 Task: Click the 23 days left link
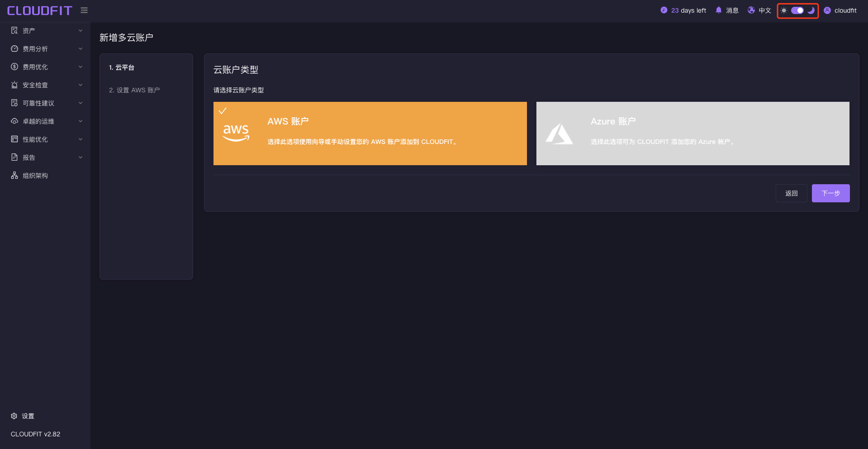pyautogui.click(x=683, y=10)
